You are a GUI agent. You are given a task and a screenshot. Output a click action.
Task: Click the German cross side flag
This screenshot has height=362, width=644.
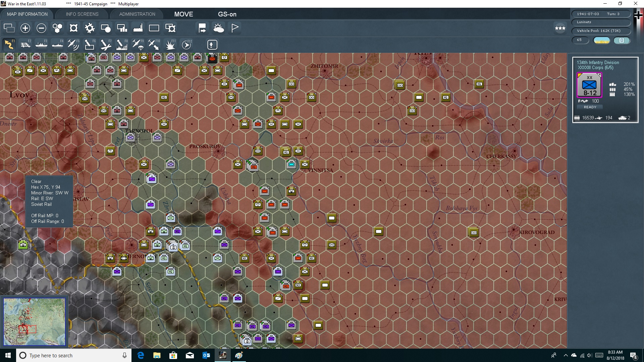638,15
